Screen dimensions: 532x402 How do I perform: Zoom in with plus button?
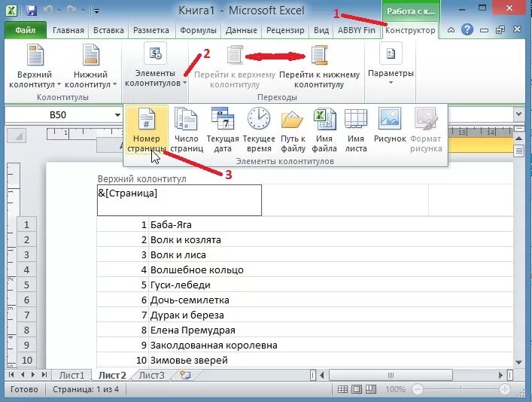coord(504,389)
